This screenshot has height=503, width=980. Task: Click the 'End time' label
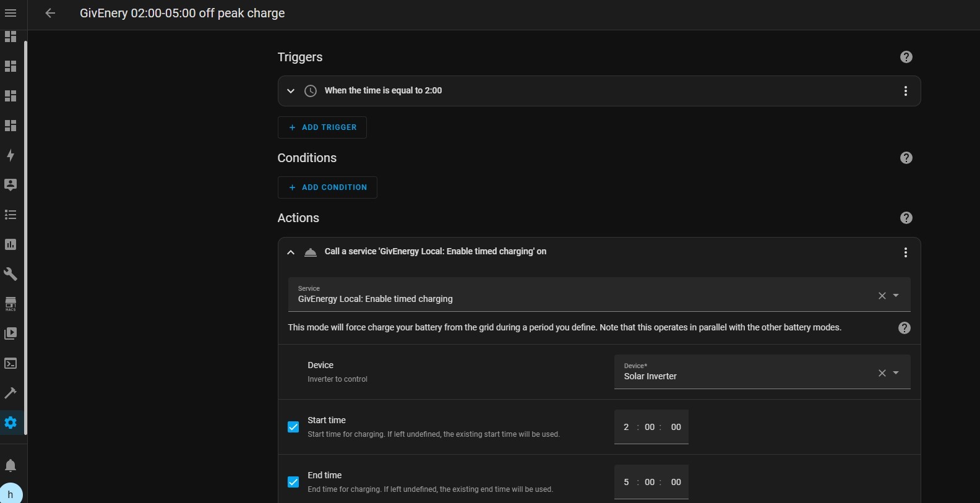325,475
